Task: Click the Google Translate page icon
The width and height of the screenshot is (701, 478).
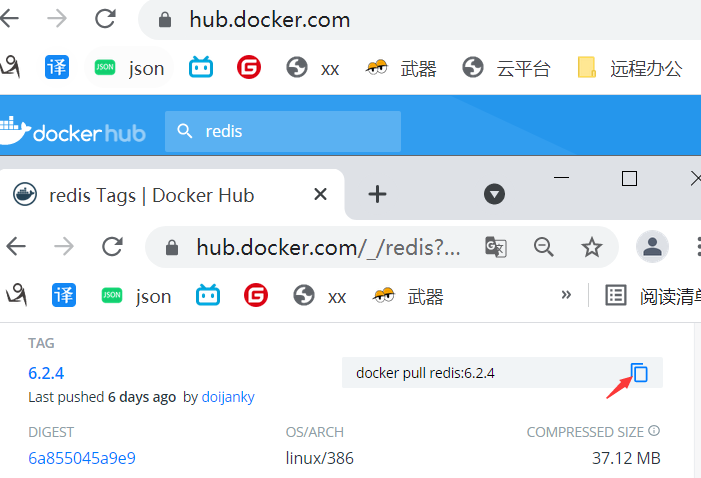Action: click(496, 247)
